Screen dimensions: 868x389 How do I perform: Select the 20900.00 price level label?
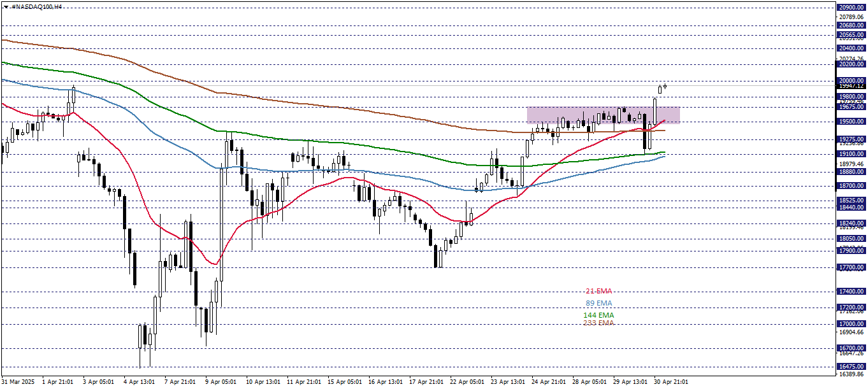pyautogui.click(x=851, y=7)
